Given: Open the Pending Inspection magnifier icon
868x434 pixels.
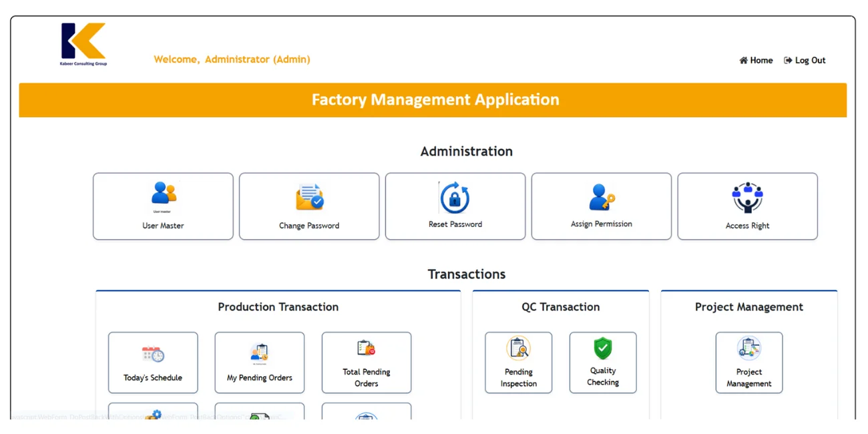Looking at the screenshot, I should (x=519, y=349).
